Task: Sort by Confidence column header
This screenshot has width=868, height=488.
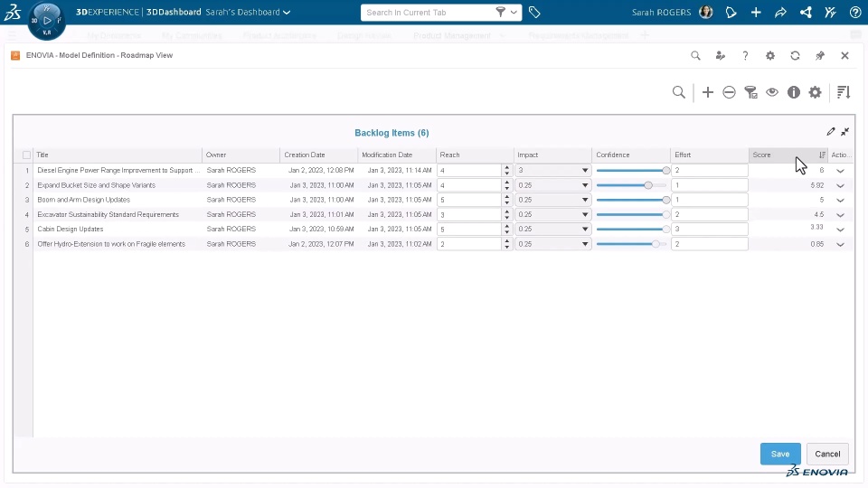Action: pos(630,155)
